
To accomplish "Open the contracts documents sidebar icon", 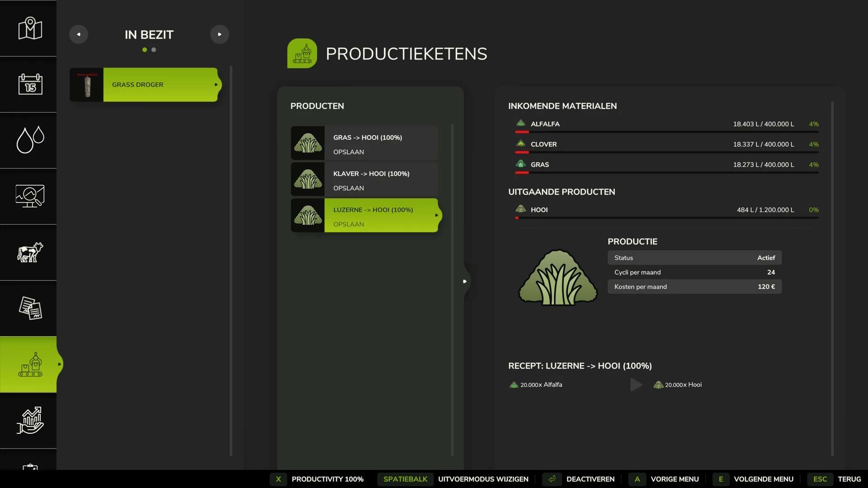I will [x=30, y=308].
